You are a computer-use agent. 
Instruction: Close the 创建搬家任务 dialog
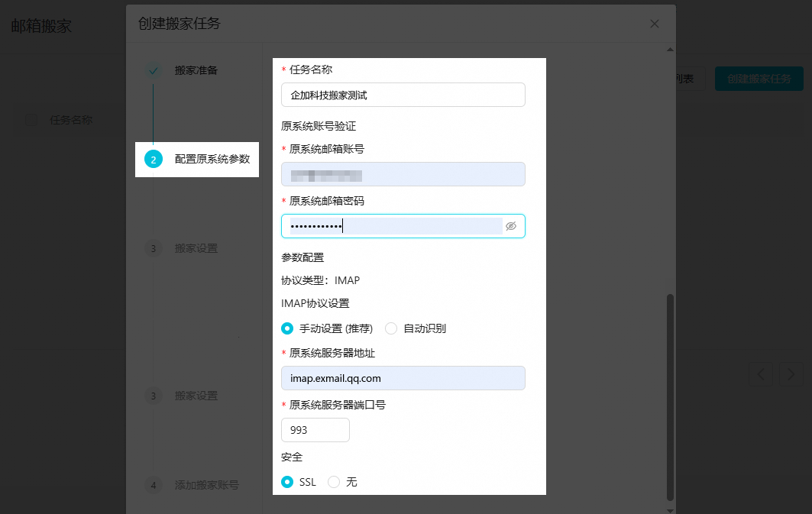click(x=654, y=24)
